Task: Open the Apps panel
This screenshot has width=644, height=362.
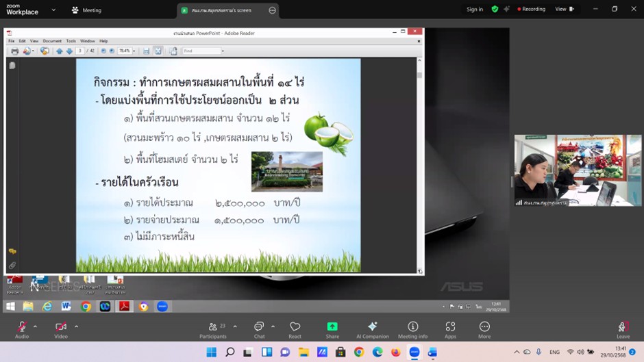Action: [x=450, y=327]
